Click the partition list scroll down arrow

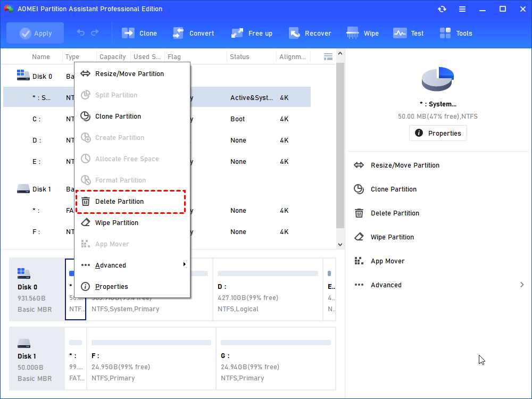(x=340, y=245)
